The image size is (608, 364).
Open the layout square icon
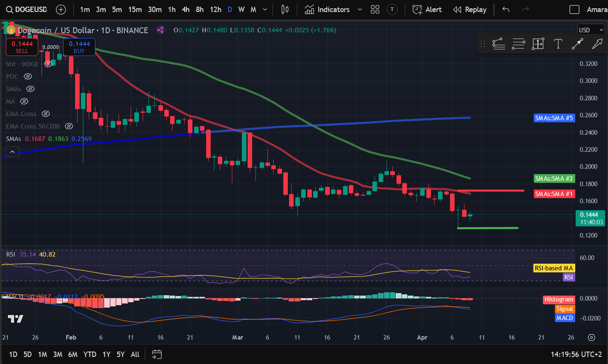(x=574, y=10)
